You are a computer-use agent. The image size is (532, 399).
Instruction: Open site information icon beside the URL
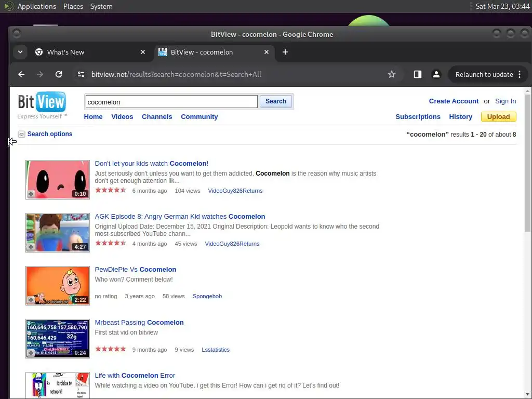point(81,74)
